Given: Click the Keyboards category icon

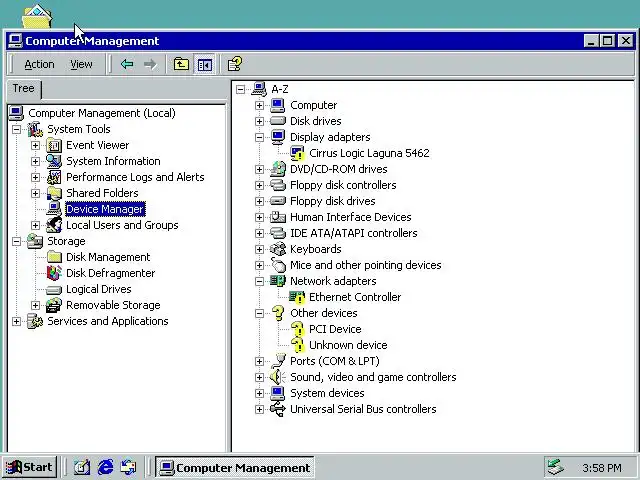Looking at the screenshot, I should point(278,249).
